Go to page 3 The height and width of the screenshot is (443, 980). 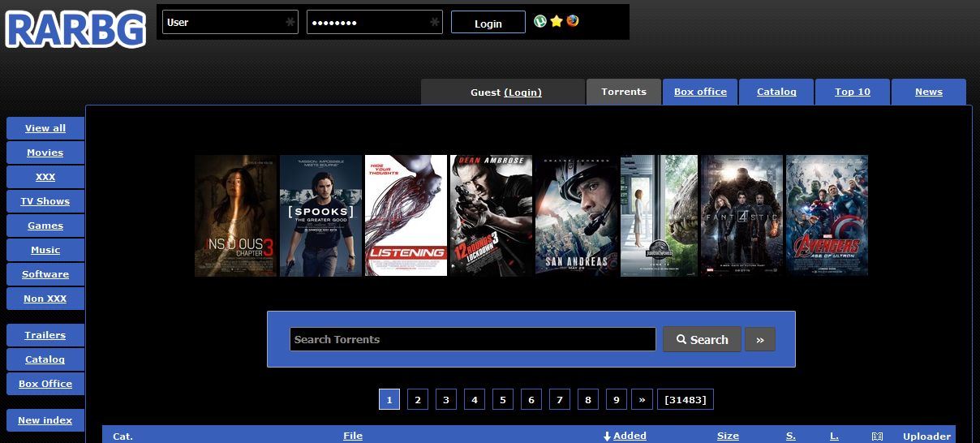click(446, 399)
